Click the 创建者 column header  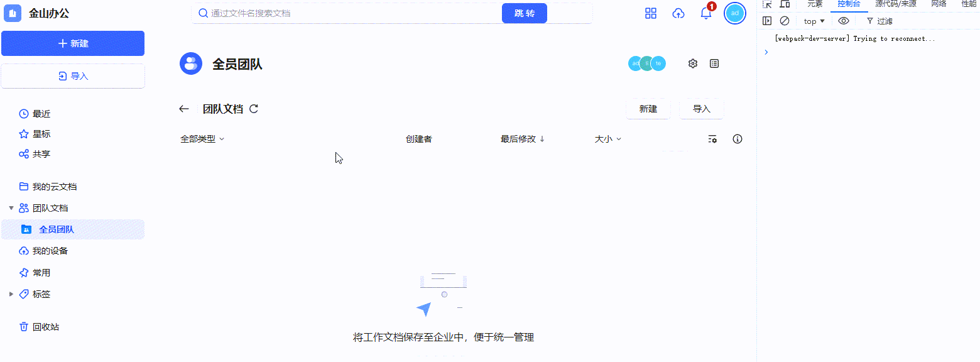point(419,139)
